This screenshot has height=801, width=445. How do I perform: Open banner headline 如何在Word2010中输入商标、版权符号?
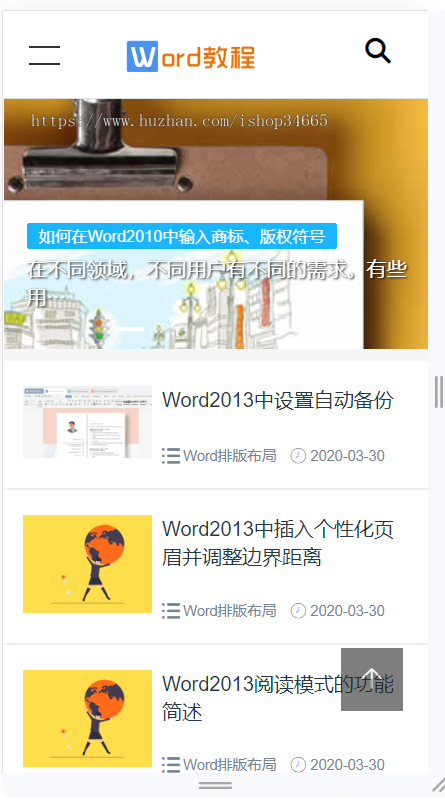(182, 237)
